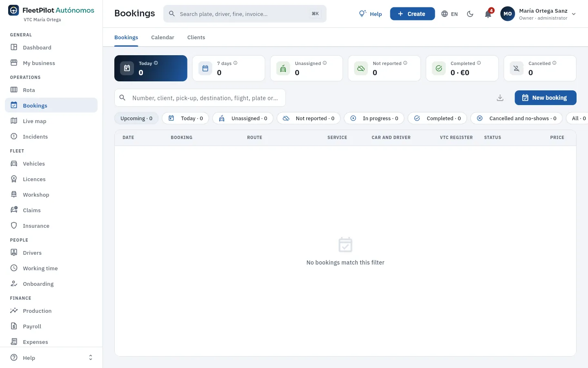
Task: Download bookings export icon
Action: (500, 98)
